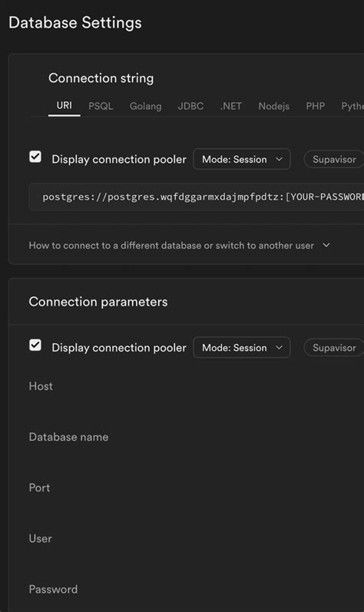Click the Supavisor badge in Connection parameters section
364x612 pixels.
pos(334,347)
